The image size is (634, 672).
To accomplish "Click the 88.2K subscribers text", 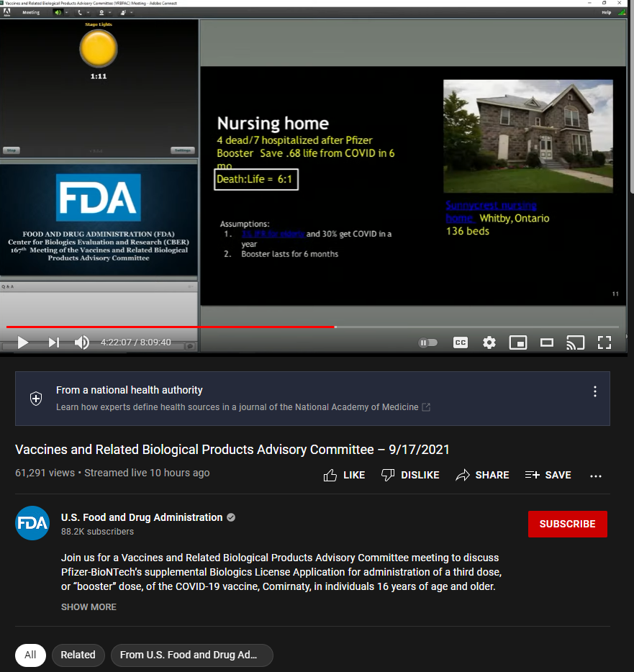I will [97, 532].
